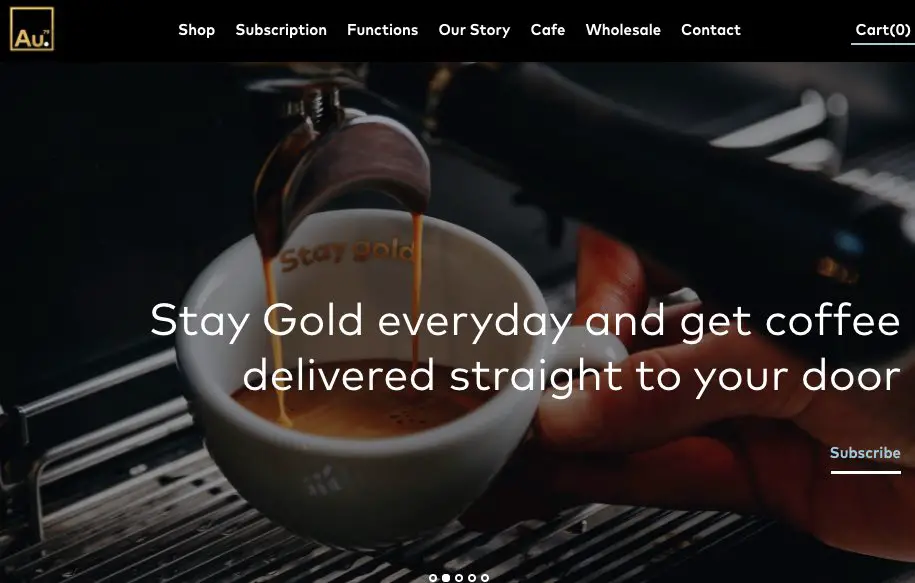
Task: Open the Cafe nav link
Action: [548, 30]
